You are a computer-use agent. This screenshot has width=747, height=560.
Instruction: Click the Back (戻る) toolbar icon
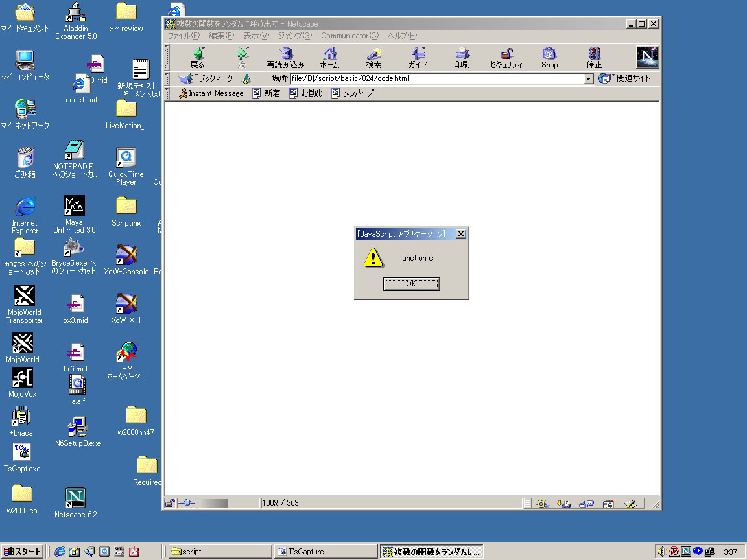click(x=198, y=54)
